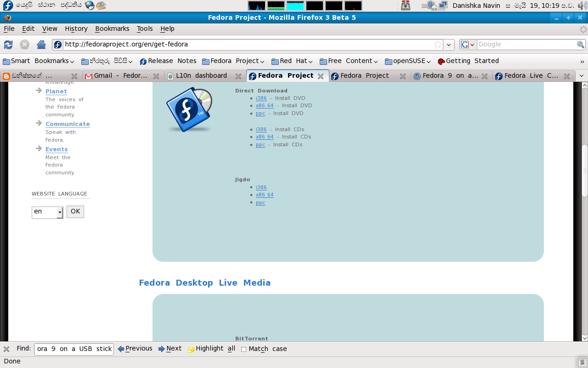The image size is (588, 368).
Task: Click the Google search magnifier icon
Action: point(581,45)
